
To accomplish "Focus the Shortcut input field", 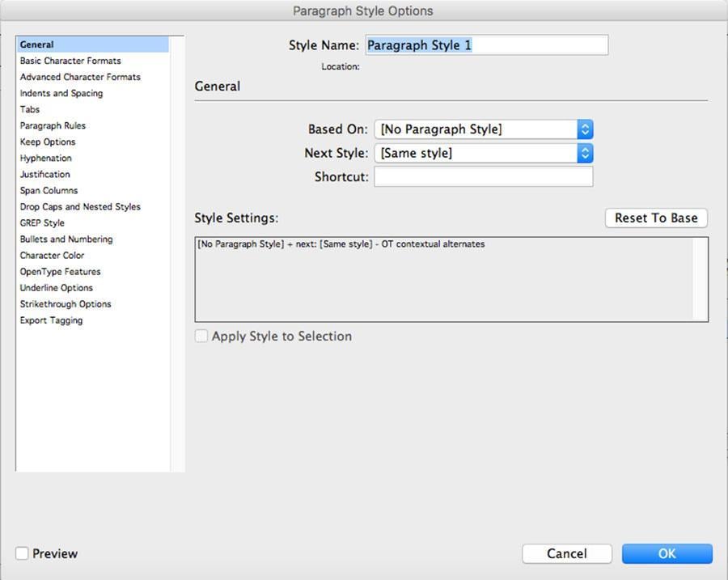I will point(483,176).
